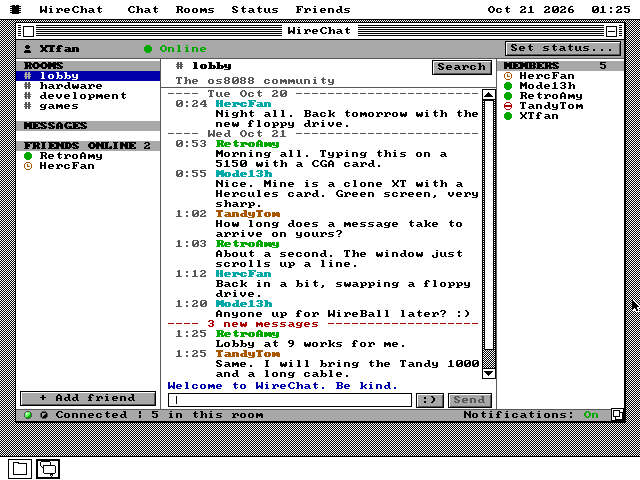Click TandyTom's red busy icon in members
The image size is (640, 480).
pyautogui.click(x=508, y=106)
